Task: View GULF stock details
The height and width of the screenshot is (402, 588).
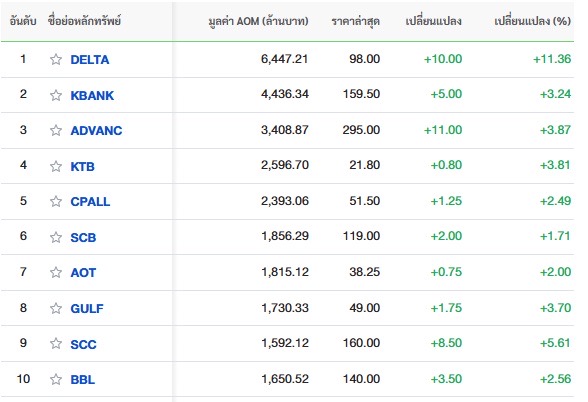Action: [x=87, y=309]
